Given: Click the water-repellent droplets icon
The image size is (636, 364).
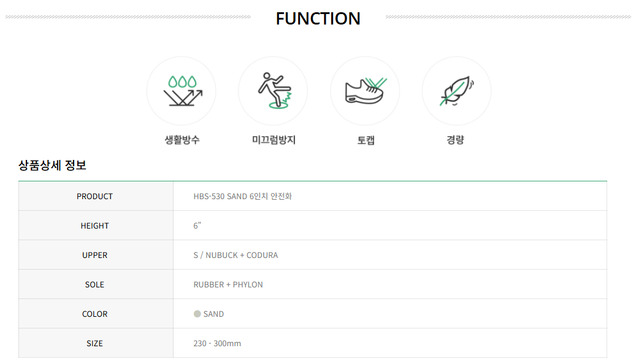Looking at the screenshot, I should pyautogui.click(x=183, y=91).
